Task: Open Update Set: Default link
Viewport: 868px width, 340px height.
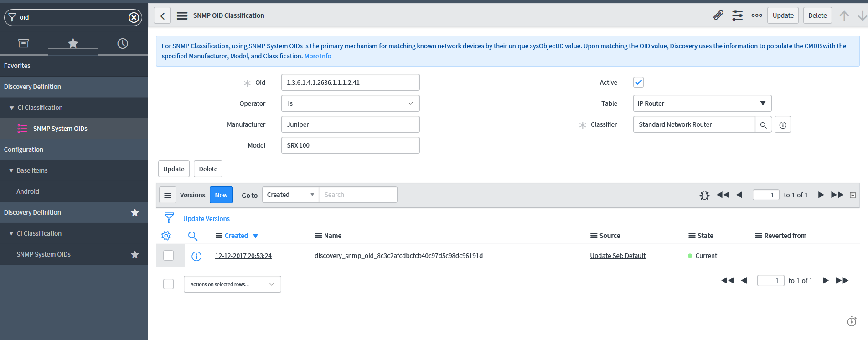Action: pos(618,256)
